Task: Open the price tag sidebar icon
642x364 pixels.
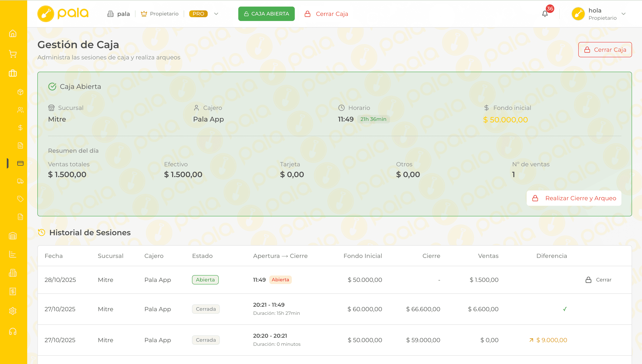Action: click(x=20, y=199)
